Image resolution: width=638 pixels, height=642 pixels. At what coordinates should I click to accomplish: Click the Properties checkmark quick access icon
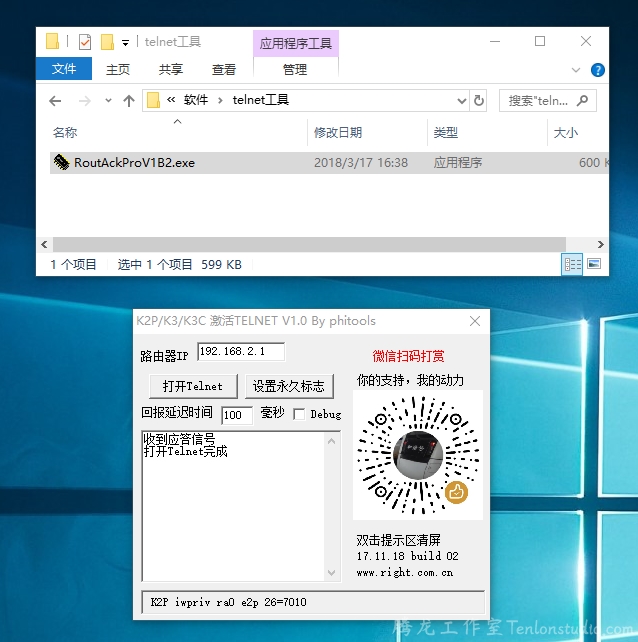85,42
